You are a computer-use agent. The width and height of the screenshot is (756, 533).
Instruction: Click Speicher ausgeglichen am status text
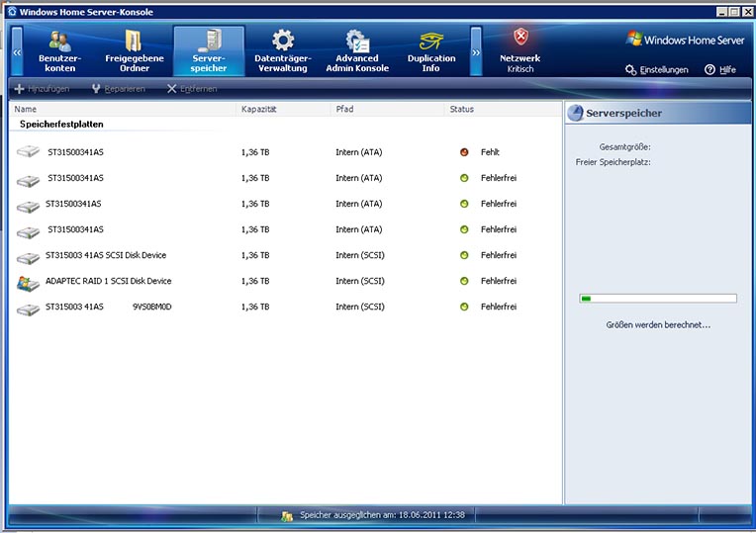[x=382, y=515]
